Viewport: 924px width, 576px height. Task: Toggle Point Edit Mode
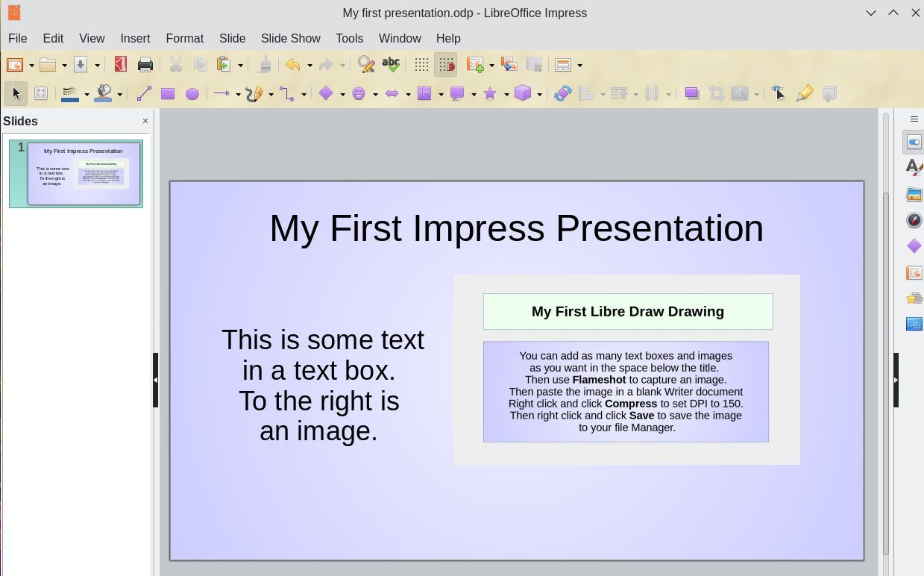(779, 93)
